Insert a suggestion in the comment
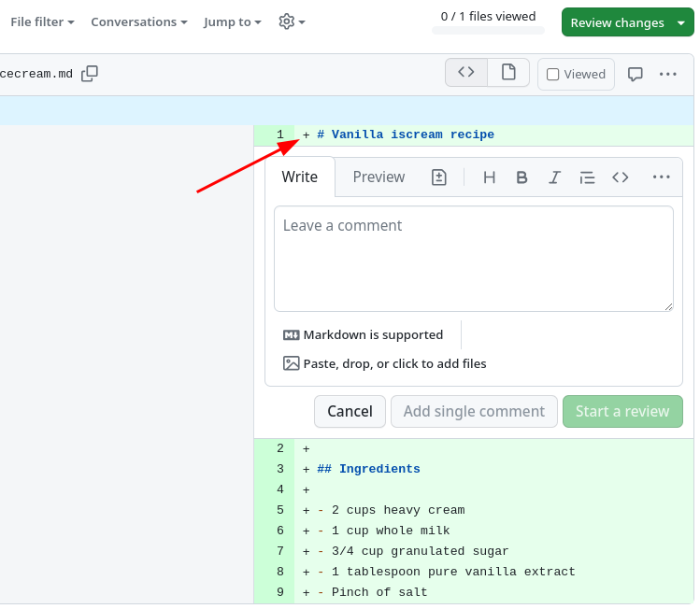This screenshot has height=609, width=700. (x=439, y=177)
